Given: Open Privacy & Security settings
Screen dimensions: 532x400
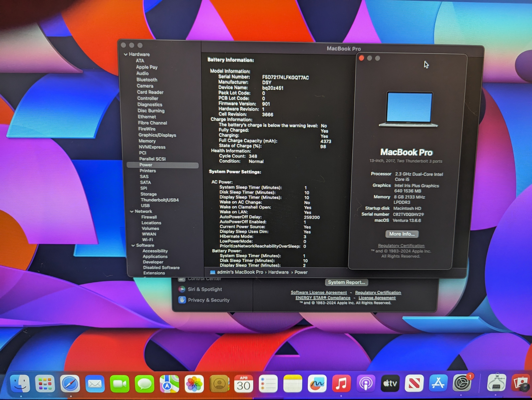Looking at the screenshot, I should click(208, 300).
